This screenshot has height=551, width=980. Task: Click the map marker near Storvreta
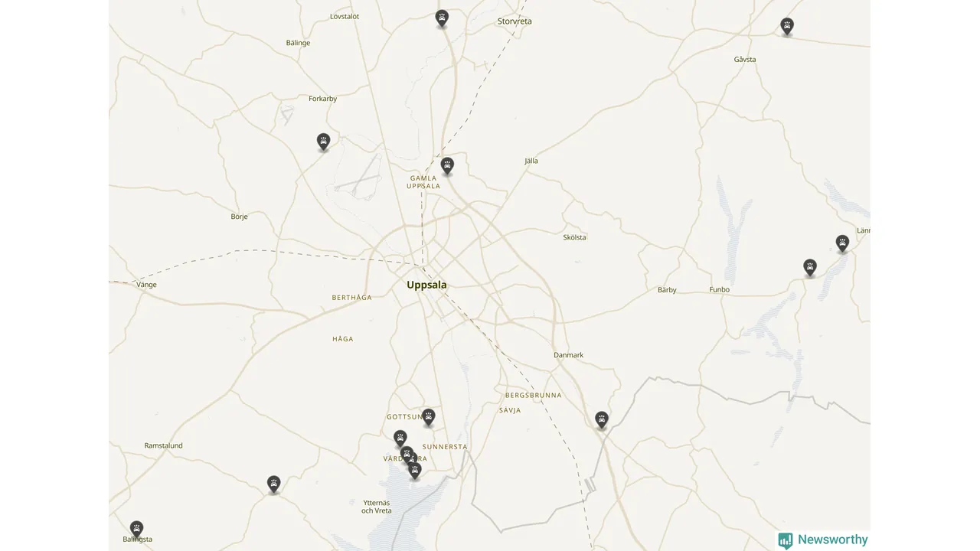pos(442,18)
